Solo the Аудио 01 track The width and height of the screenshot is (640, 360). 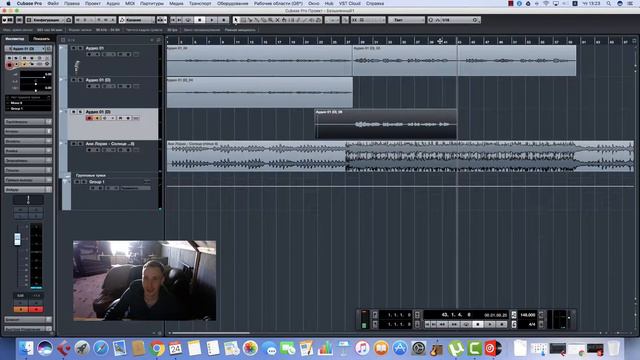point(80,48)
